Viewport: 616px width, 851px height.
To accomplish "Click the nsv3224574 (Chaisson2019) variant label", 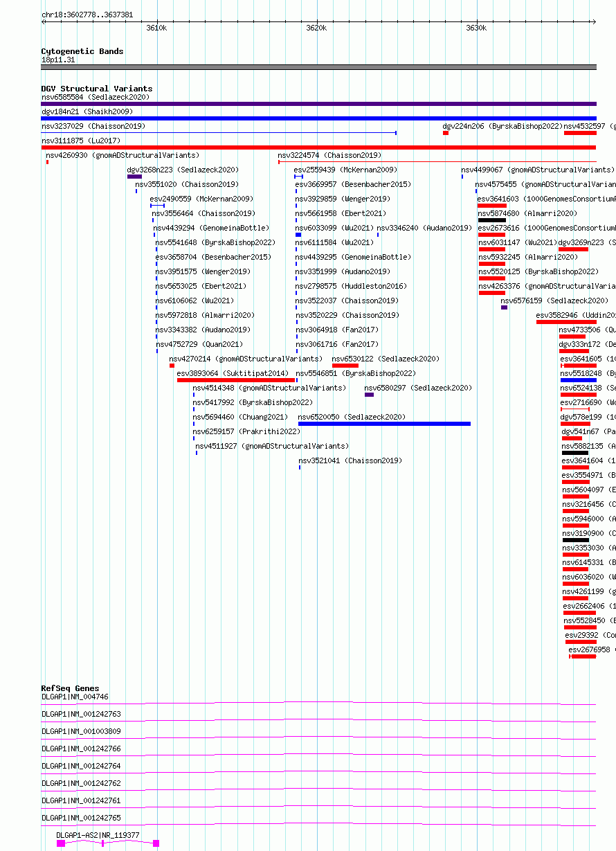I will (329, 155).
